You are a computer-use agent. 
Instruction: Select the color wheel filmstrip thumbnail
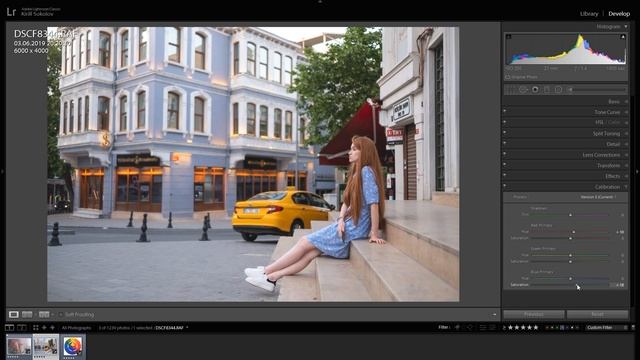[73, 346]
